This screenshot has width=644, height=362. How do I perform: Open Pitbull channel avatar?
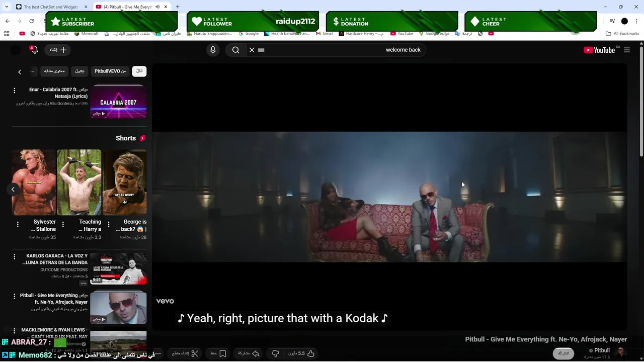[x=621, y=352]
